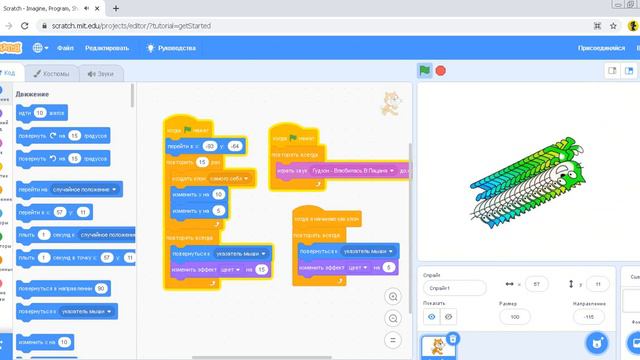Image resolution: width=640 pixels, height=360 pixels.
Task: Delete sprite using trash icon on thumbnail
Action: click(x=453, y=339)
